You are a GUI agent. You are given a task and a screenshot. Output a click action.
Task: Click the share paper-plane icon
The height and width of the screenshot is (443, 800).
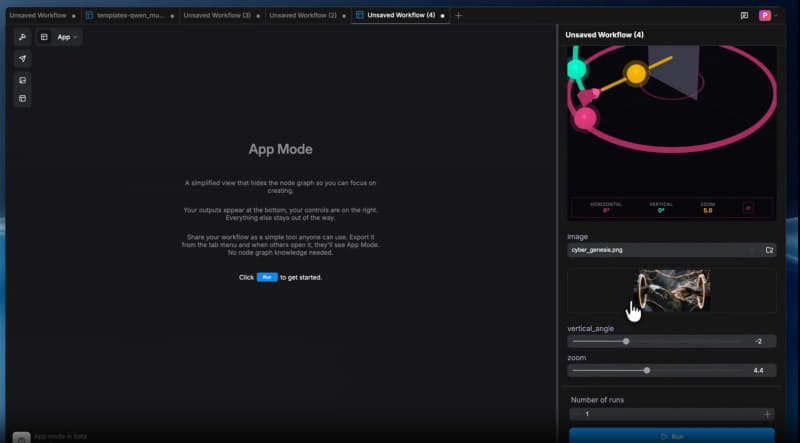[x=22, y=59]
